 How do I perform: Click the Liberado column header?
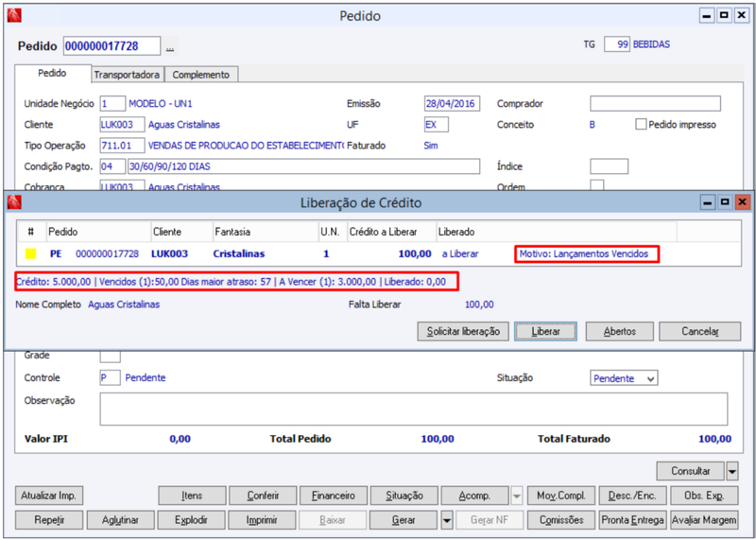coord(557,232)
